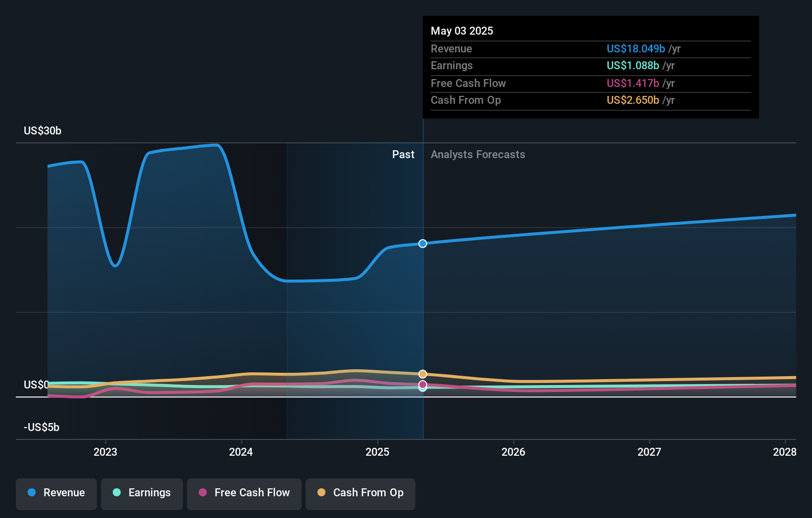Click the US$30b y-axis label
Screen dimensions: 812x518
coord(43,130)
